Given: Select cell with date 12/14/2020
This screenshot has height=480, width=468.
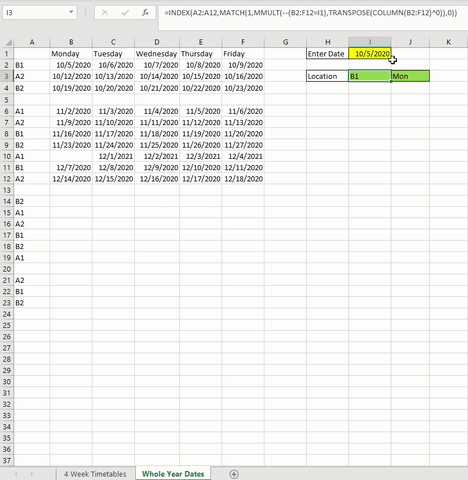Looking at the screenshot, I should click(71, 179).
